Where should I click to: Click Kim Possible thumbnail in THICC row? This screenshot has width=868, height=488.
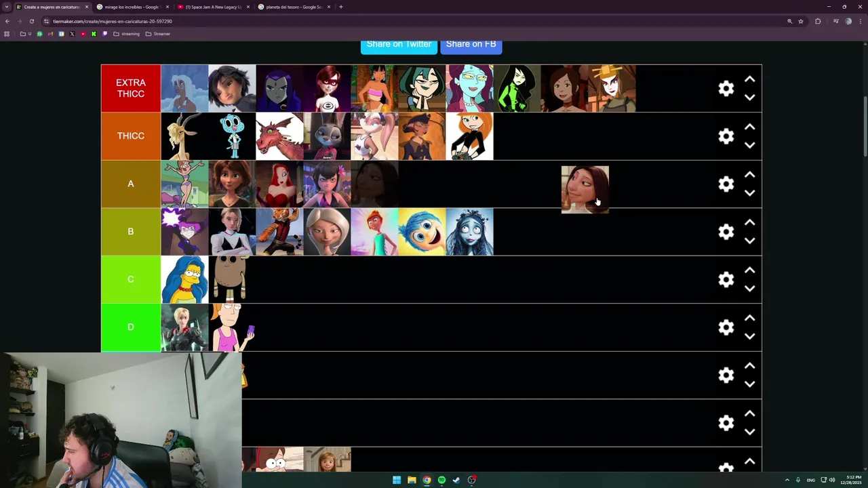click(469, 136)
